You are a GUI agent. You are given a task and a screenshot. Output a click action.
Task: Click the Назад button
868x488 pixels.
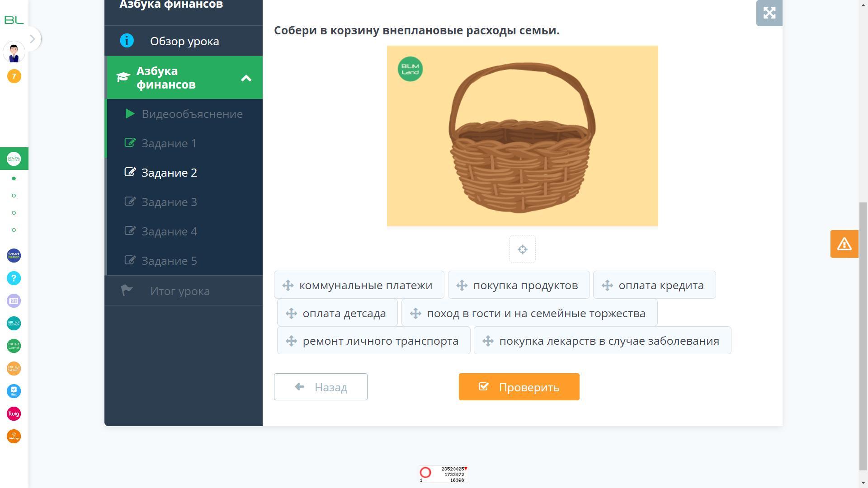[x=321, y=387]
